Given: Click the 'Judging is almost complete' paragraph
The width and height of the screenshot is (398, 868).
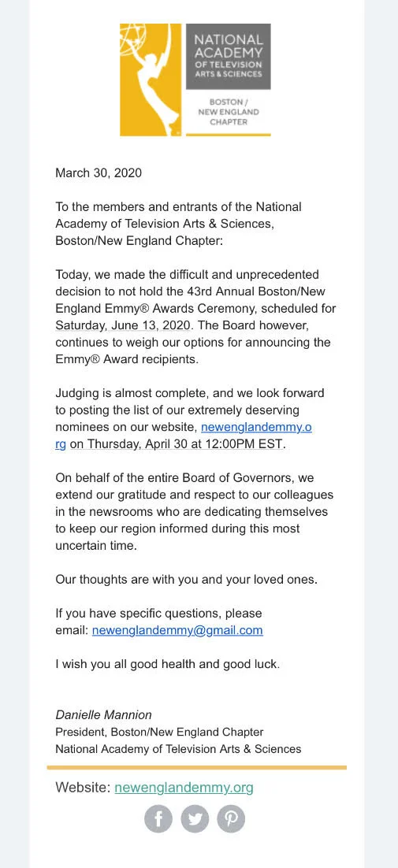Looking at the screenshot, I should tap(190, 418).
